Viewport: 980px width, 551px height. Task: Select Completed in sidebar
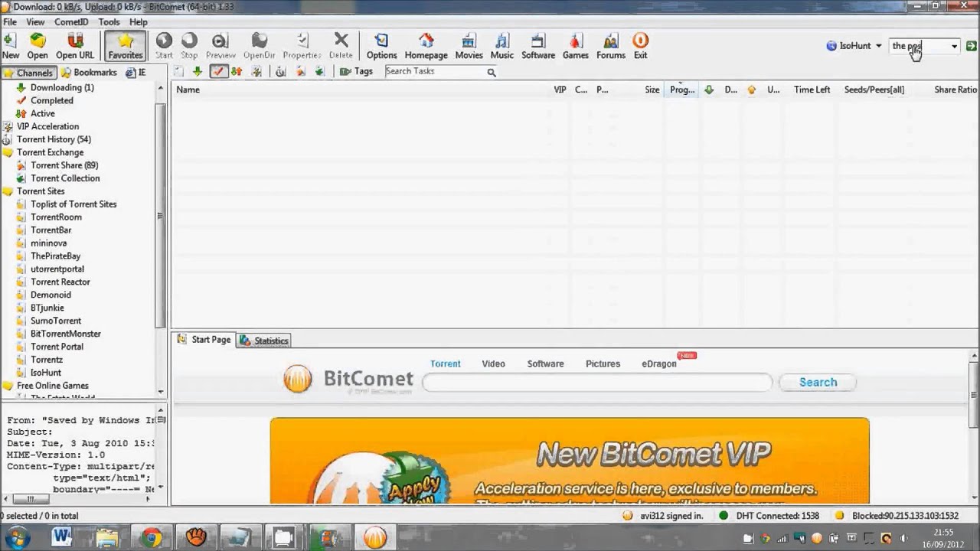(x=52, y=100)
